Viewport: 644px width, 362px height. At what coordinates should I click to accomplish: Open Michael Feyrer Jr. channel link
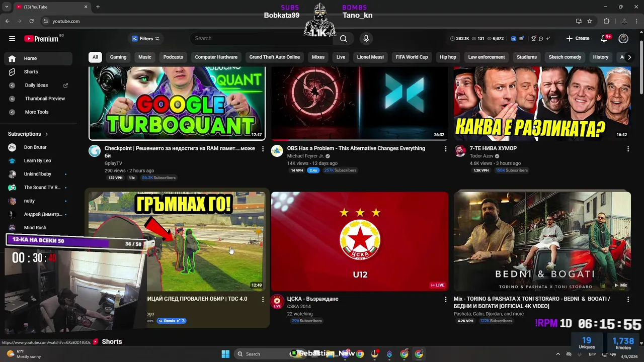point(305,156)
